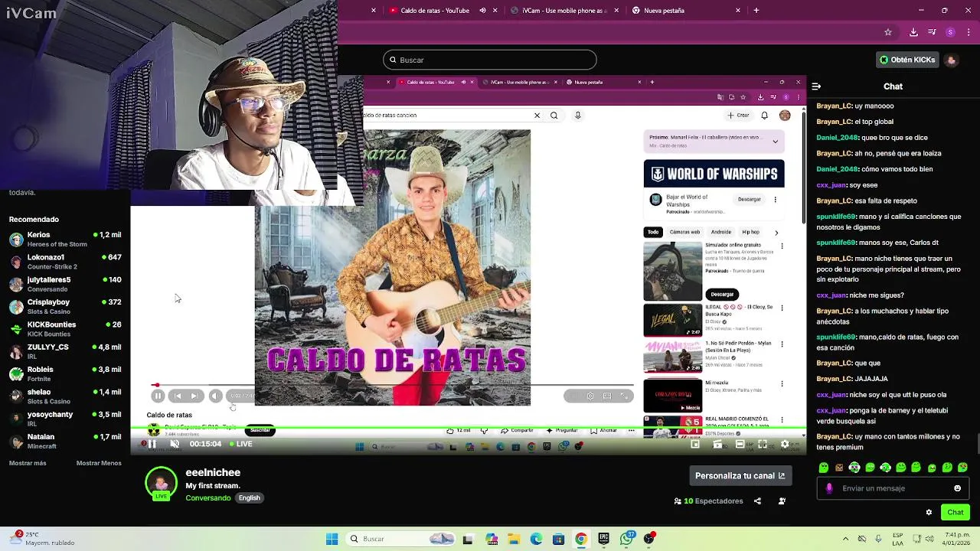This screenshot has width=980, height=551.
Task: Open File Explorer on the taskbar
Action: click(x=514, y=539)
